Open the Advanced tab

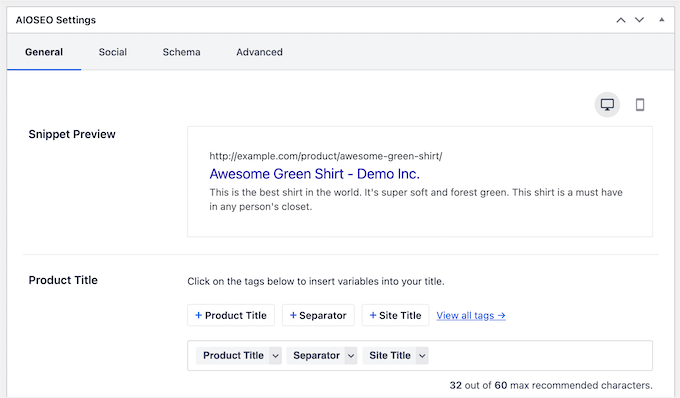259,52
